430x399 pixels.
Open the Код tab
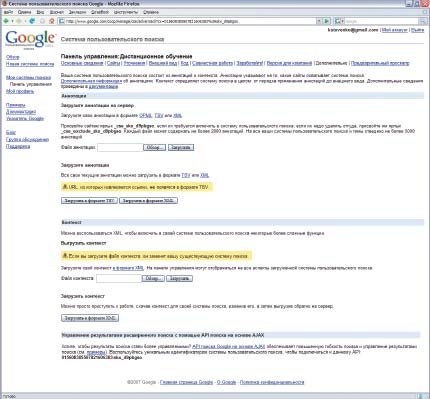click(184, 63)
